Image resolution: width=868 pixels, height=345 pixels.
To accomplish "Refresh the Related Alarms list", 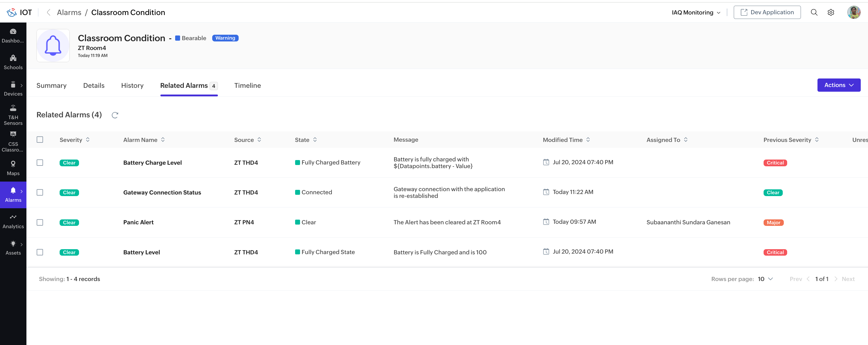I will pos(115,115).
